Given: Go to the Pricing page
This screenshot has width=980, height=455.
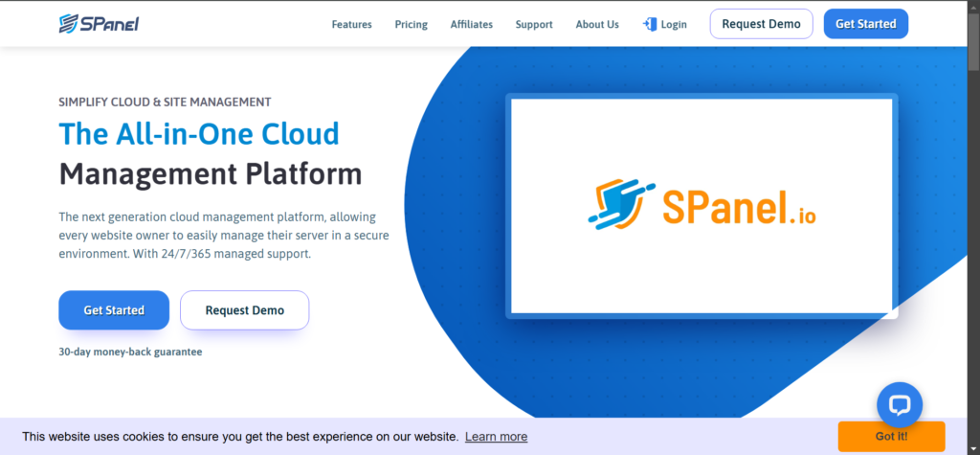Looking at the screenshot, I should [x=412, y=24].
